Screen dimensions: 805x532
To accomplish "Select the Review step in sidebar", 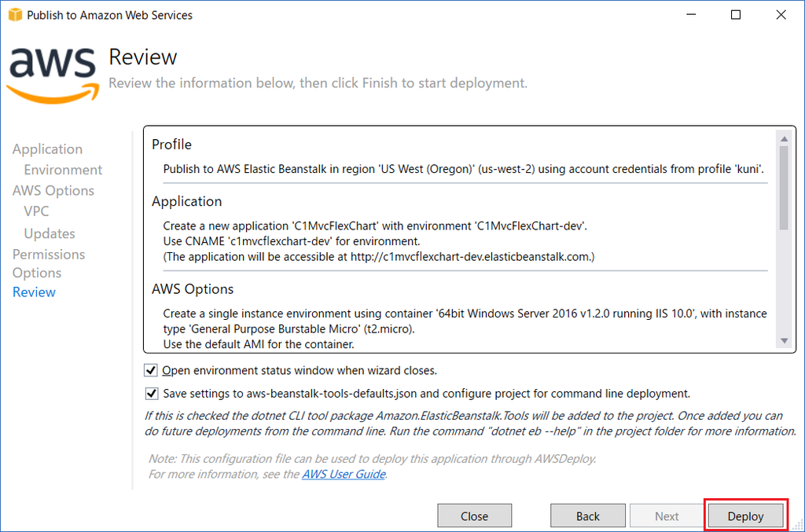I will tap(34, 292).
